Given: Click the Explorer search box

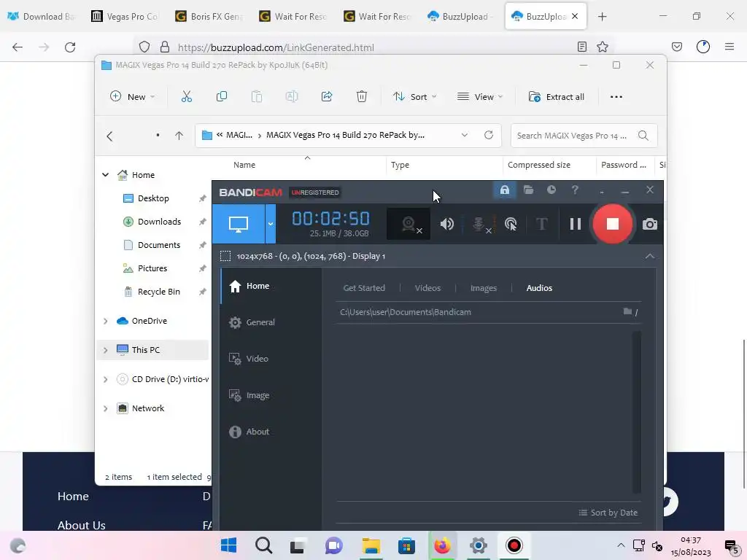Looking at the screenshot, I should tap(584, 136).
